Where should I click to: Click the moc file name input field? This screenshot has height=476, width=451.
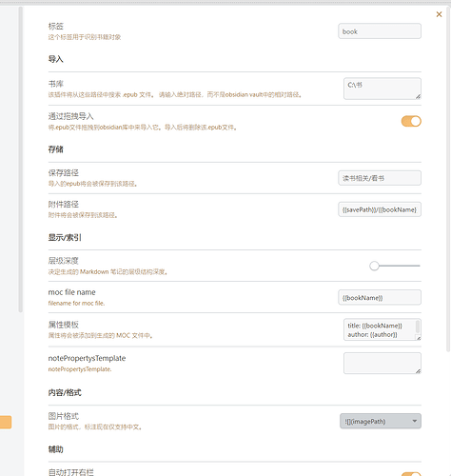380,297
